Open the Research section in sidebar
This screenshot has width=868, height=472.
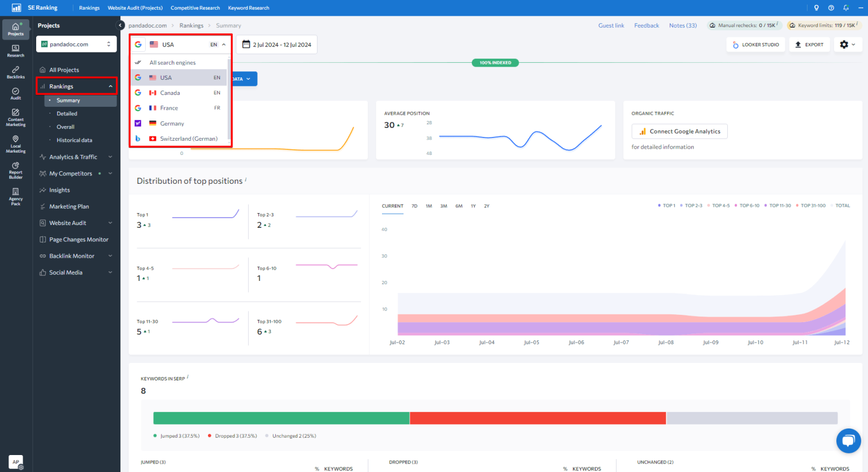click(15, 51)
